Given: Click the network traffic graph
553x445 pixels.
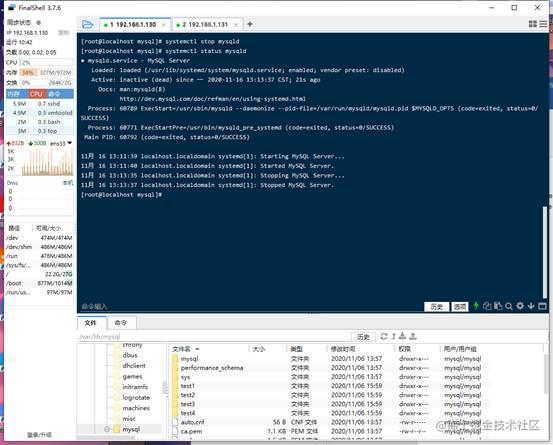Looking at the screenshot, I should click(x=47, y=161).
